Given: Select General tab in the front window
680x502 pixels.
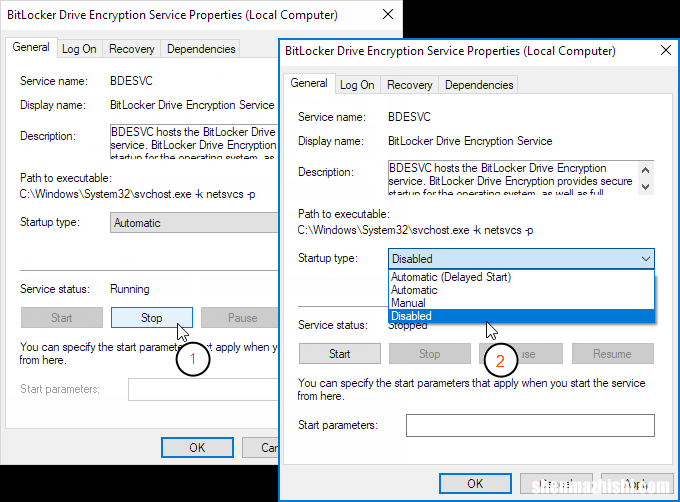Looking at the screenshot, I should 309,83.
